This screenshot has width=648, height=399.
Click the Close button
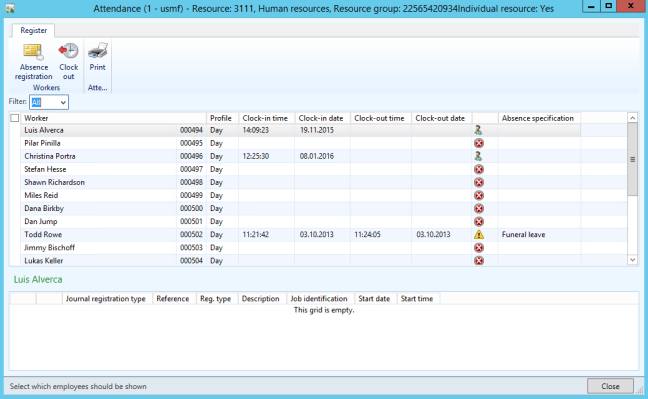pos(610,386)
